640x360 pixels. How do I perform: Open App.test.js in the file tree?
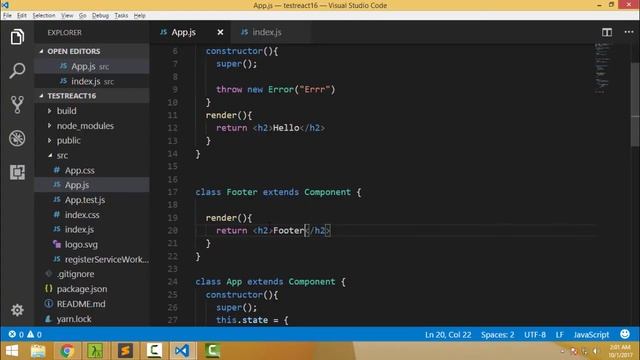pyautogui.click(x=92, y=200)
